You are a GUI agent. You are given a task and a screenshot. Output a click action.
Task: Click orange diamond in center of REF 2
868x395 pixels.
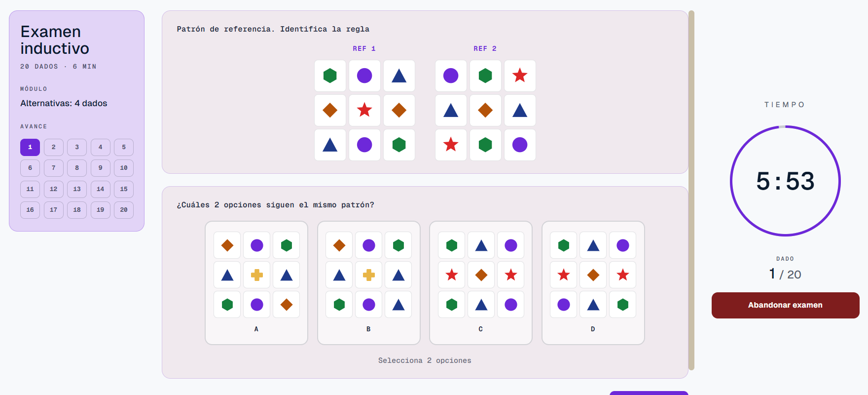click(x=485, y=110)
